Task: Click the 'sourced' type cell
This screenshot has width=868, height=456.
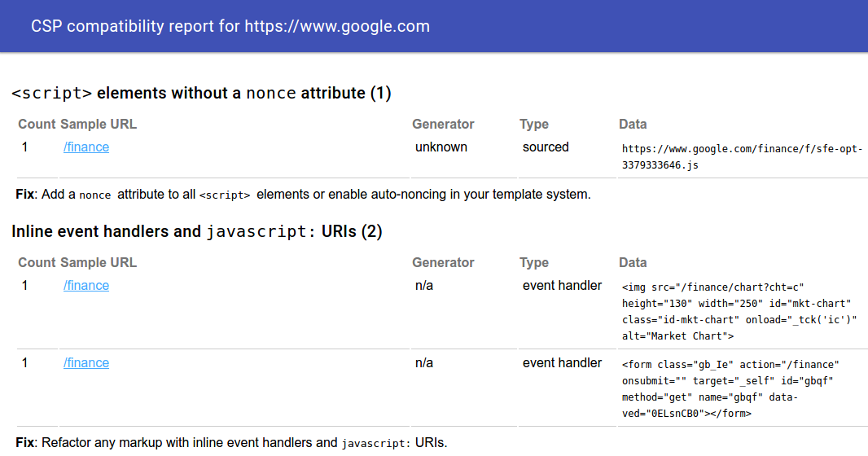Action: 546,147
